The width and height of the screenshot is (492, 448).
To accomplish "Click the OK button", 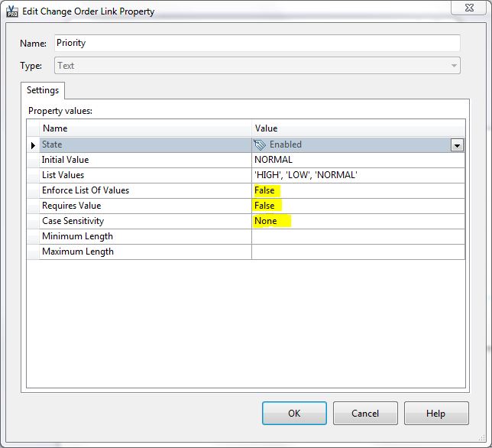I will (x=294, y=413).
